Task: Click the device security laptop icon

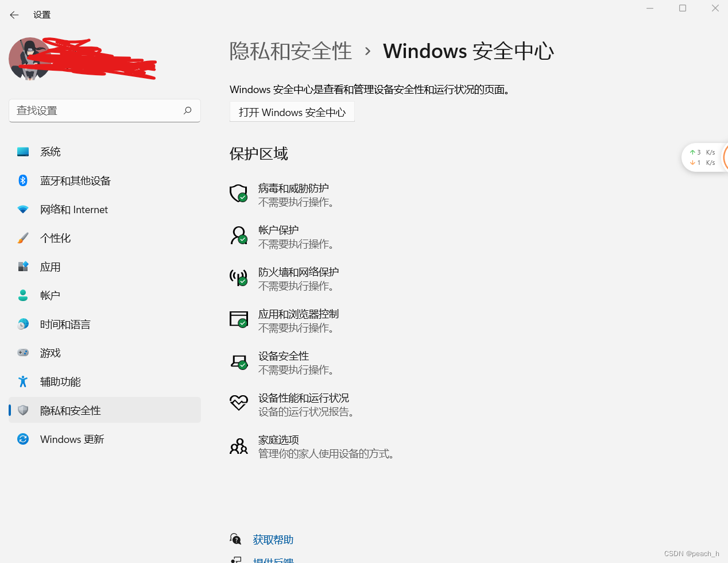Action: (238, 361)
